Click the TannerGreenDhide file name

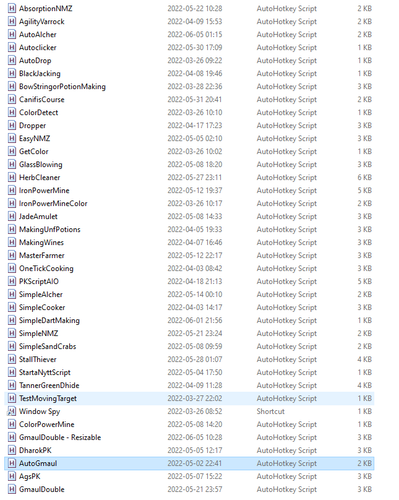click(49, 385)
